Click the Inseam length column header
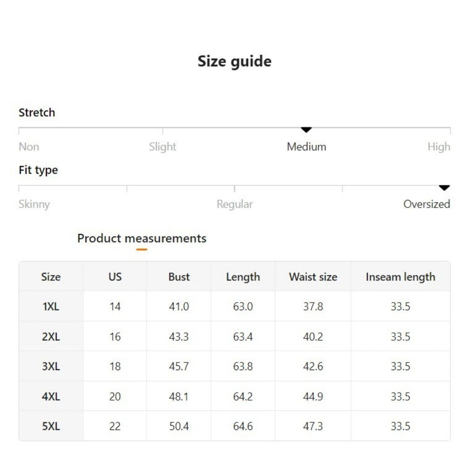The image size is (476, 476). [x=400, y=277]
